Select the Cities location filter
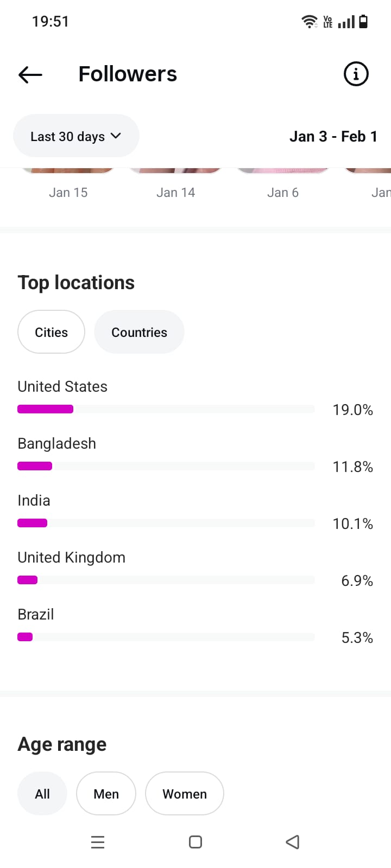The height and width of the screenshot is (868, 391). 51,332
